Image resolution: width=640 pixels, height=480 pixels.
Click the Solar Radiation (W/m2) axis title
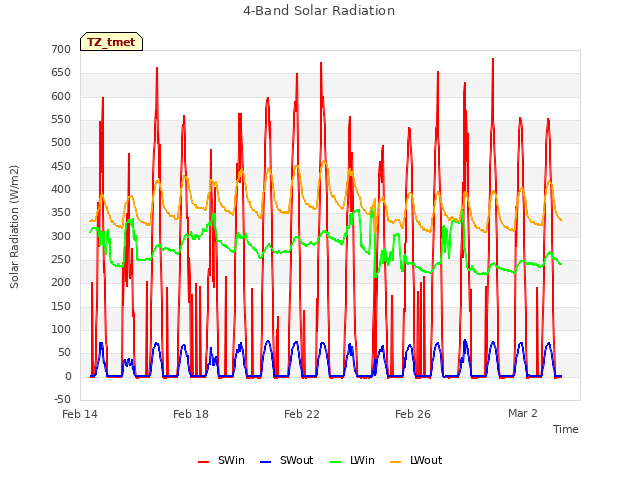coord(14,227)
